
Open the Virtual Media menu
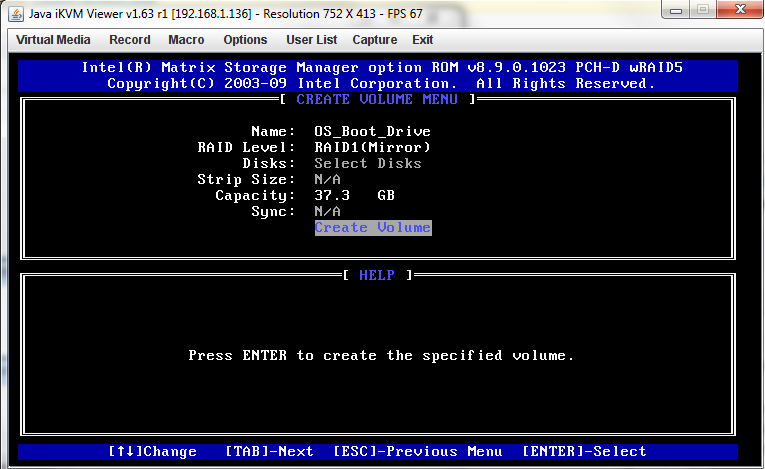pyautogui.click(x=53, y=40)
